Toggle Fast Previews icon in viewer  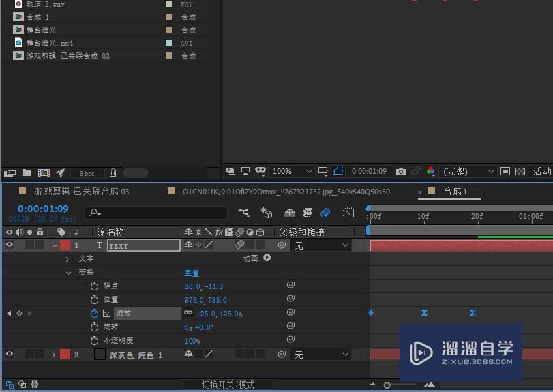coord(505,171)
